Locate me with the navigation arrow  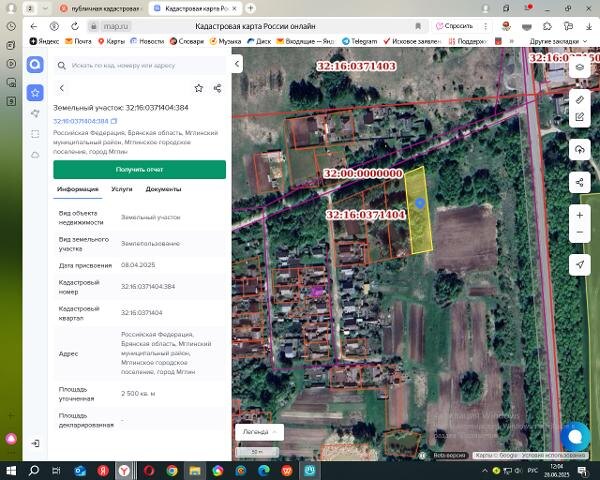click(579, 264)
